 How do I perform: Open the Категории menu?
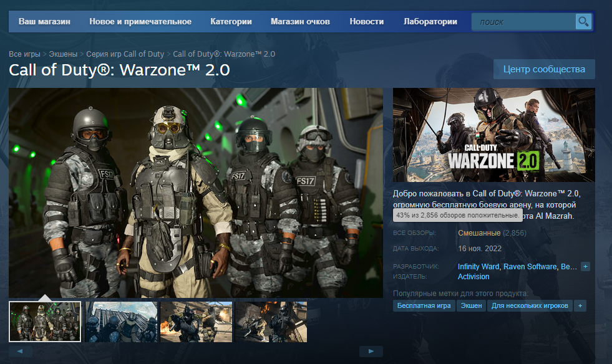point(231,21)
